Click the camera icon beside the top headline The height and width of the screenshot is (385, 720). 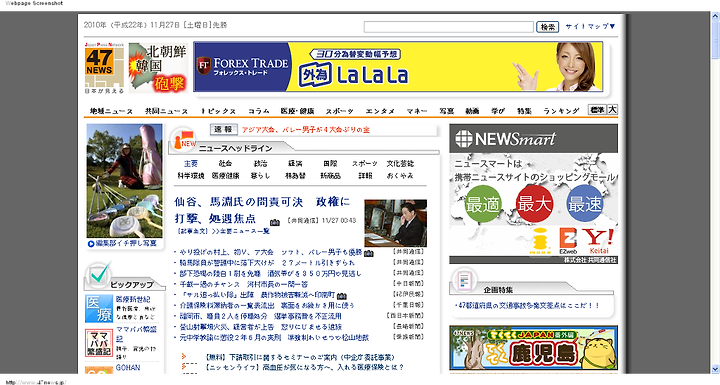click(x=275, y=222)
